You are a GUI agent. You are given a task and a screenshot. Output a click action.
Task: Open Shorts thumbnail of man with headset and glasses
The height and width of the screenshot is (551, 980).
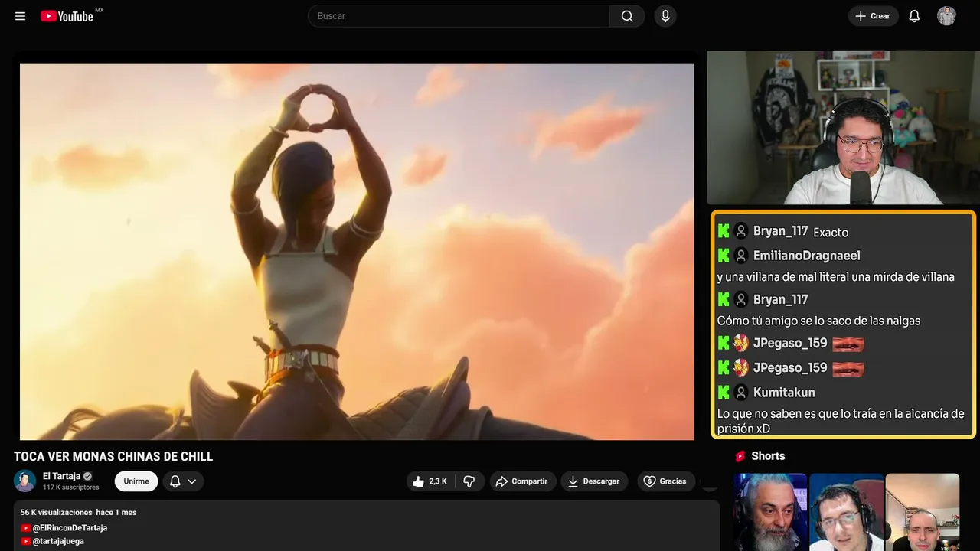tap(846, 512)
